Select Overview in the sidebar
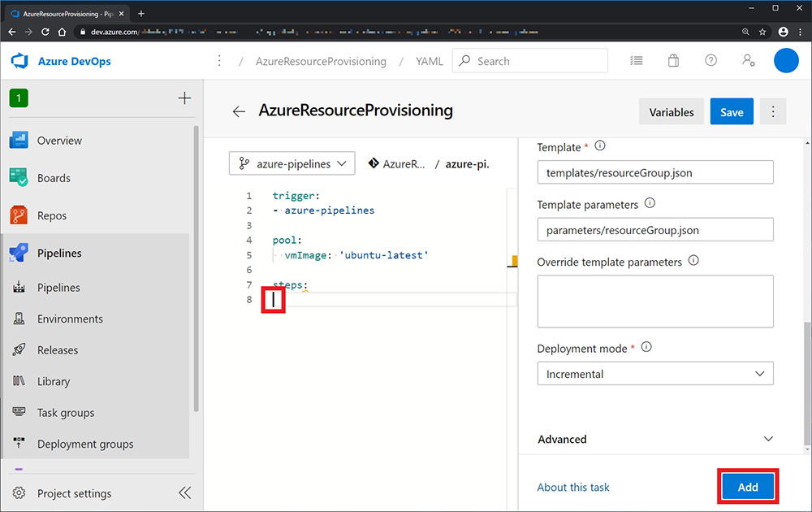812x512 pixels. click(59, 141)
